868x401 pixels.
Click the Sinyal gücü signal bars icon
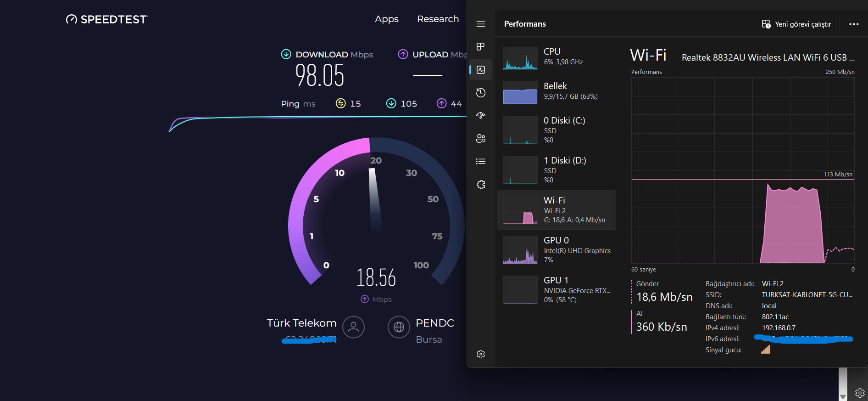click(766, 350)
